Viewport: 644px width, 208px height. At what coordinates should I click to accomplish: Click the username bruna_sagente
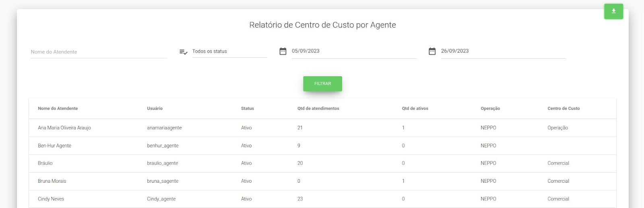(x=163, y=181)
